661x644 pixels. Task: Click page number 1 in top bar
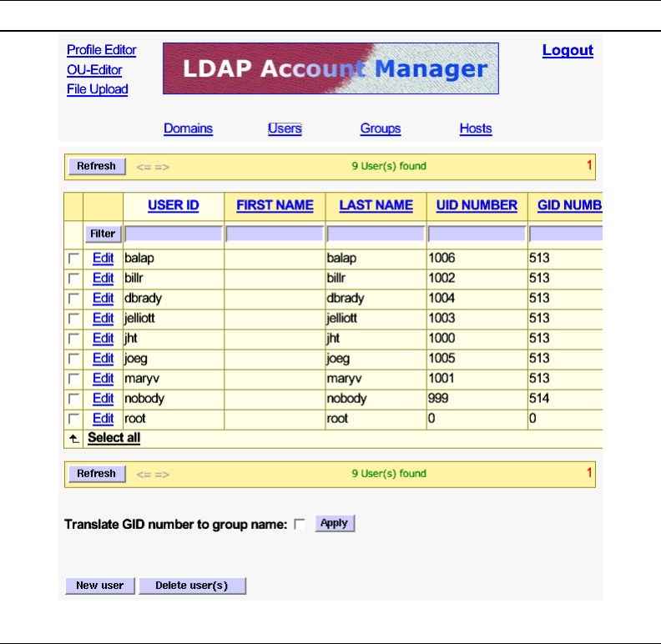[x=589, y=165]
